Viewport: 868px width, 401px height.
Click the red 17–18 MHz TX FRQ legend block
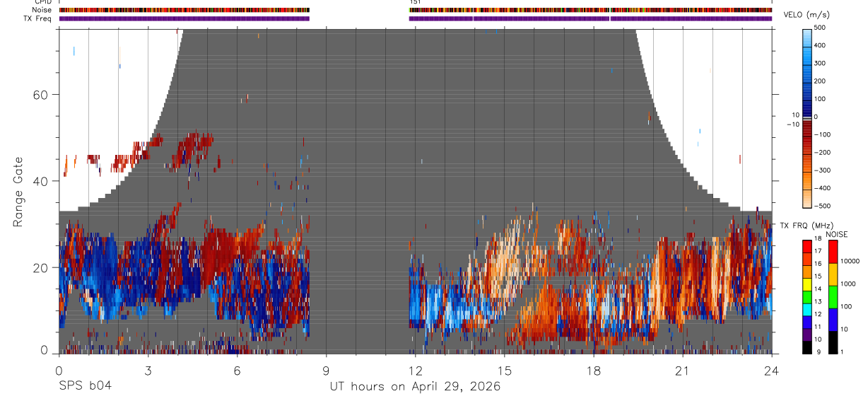pyautogui.click(x=807, y=246)
